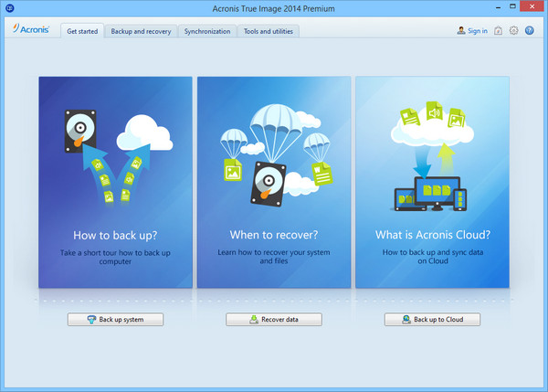Click the Acronis logo

tap(31, 30)
